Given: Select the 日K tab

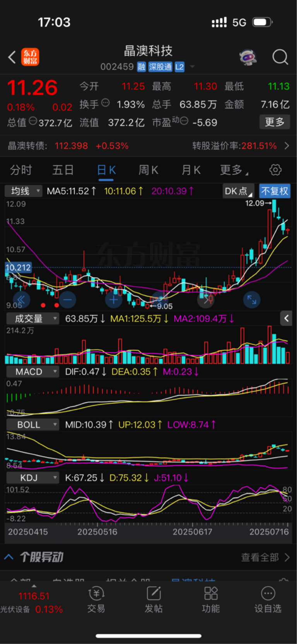Looking at the screenshot, I should [x=106, y=170].
